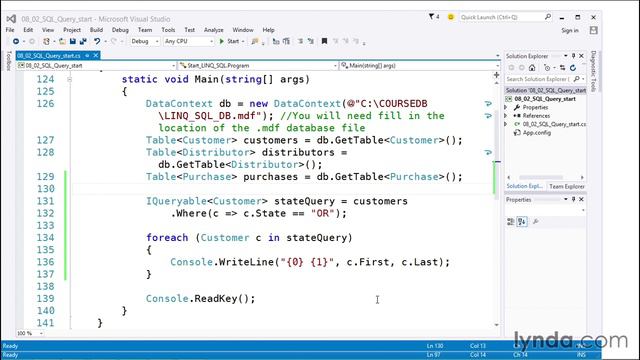This screenshot has width=640, height=360.
Task: Select App.config in Solution Explorer
Action: (x=536, y=133)
